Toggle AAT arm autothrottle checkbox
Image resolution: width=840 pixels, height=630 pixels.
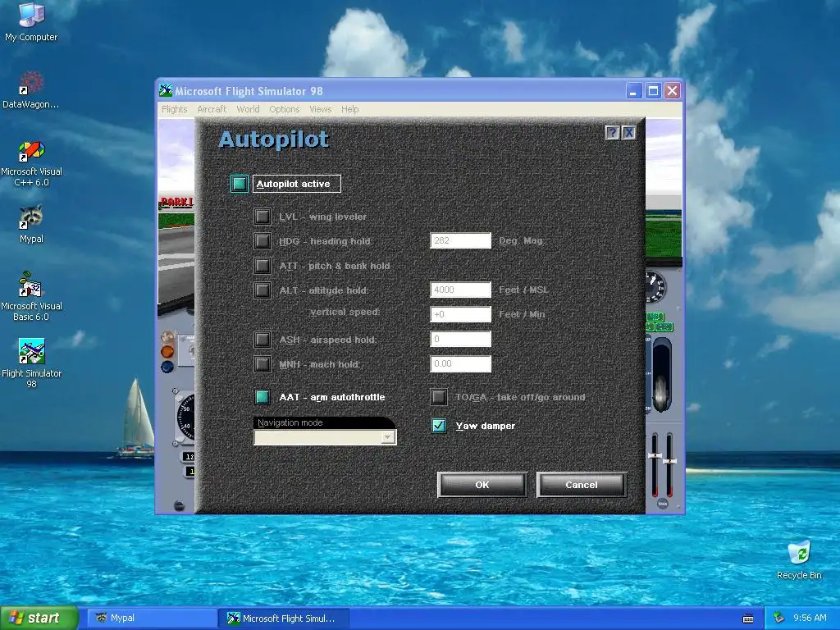click(x=262, y=397)
